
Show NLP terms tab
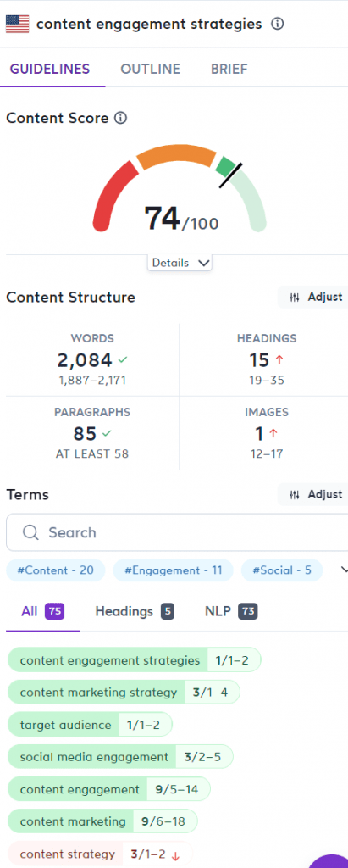(x=231, y=612)
